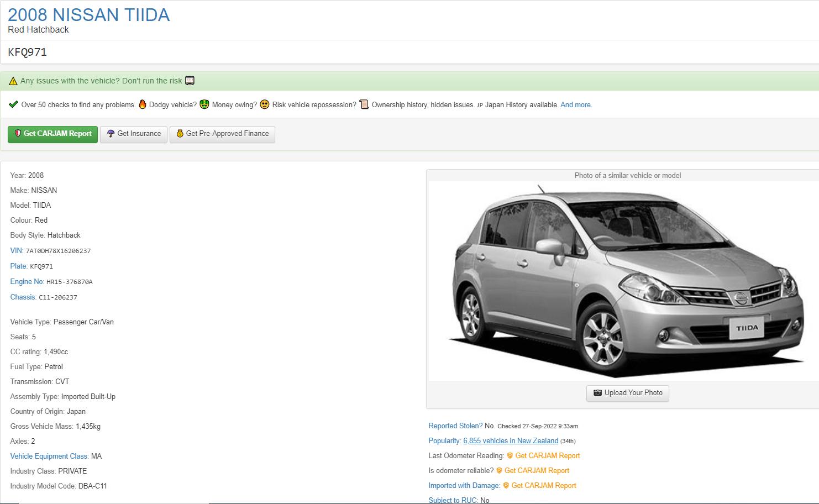The height and width of the screenshot is (504, 819).
Task: Click the "Year: 2008" line
Action: click(27, 176)
